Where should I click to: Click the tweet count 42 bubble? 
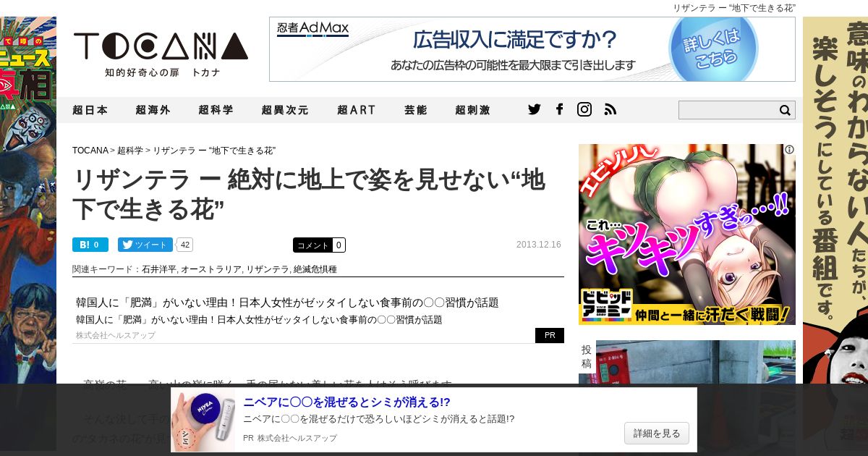[185, 245]
